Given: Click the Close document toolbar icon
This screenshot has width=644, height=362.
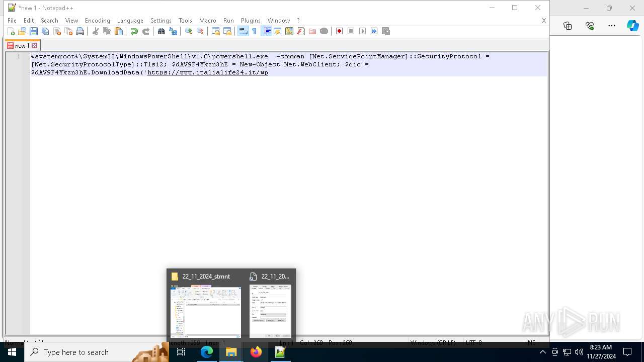Looking at the screenshot, I should point(57,31).
